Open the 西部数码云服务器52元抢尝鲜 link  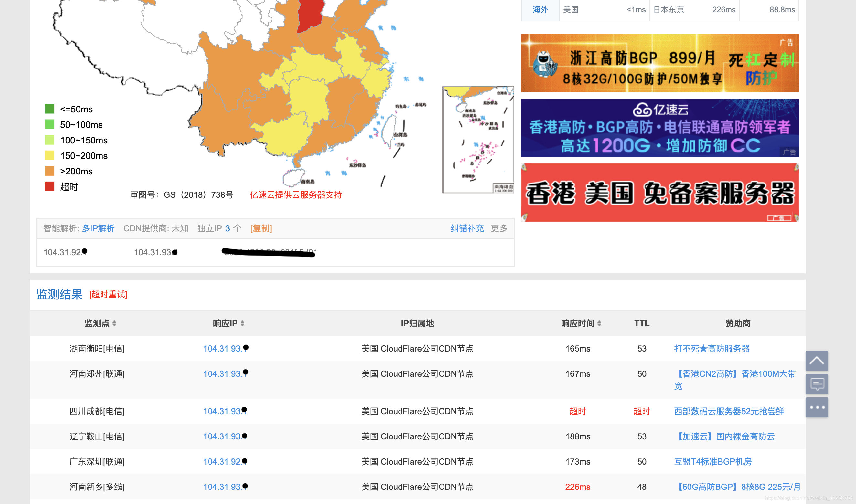(729, 411)
